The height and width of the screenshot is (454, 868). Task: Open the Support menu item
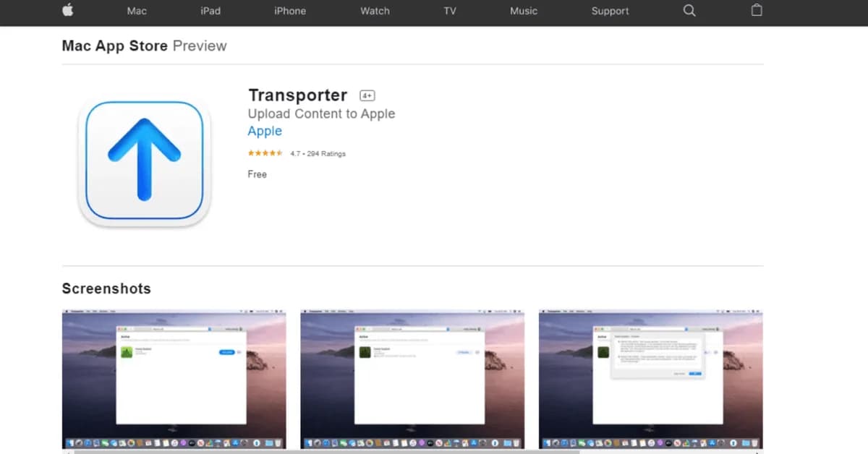pyautogui.click(x=610, y=11)
